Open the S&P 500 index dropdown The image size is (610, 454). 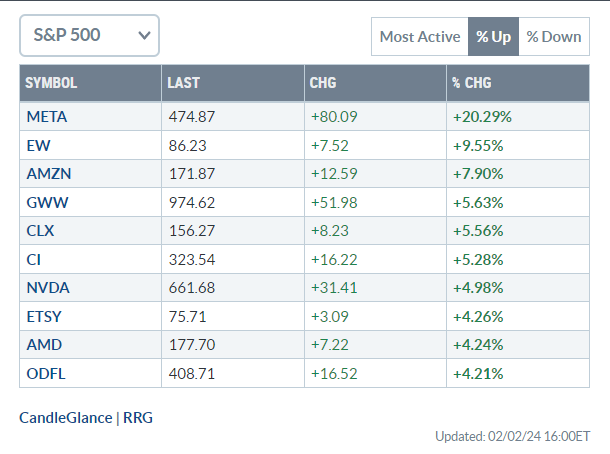coord(89,36)
